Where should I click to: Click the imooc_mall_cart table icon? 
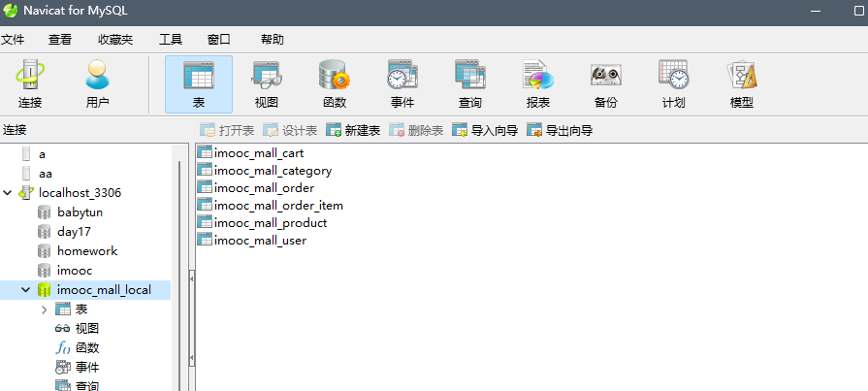coord(205,152)
